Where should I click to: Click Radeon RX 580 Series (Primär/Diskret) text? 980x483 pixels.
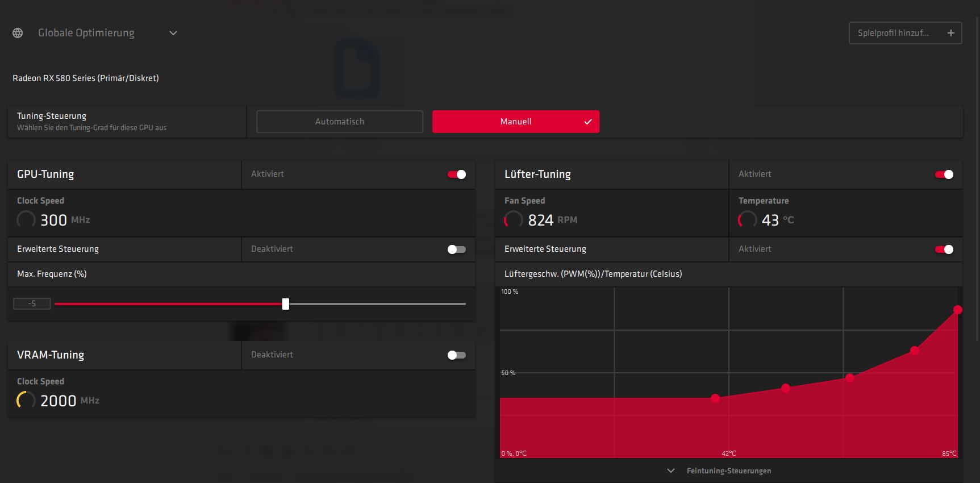tap(86, 78)
